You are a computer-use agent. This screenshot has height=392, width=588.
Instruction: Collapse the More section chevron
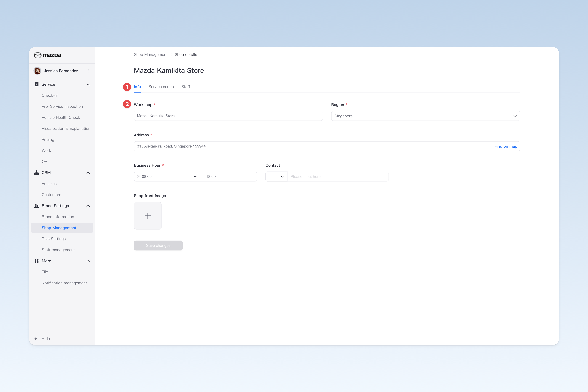[88, 261]
